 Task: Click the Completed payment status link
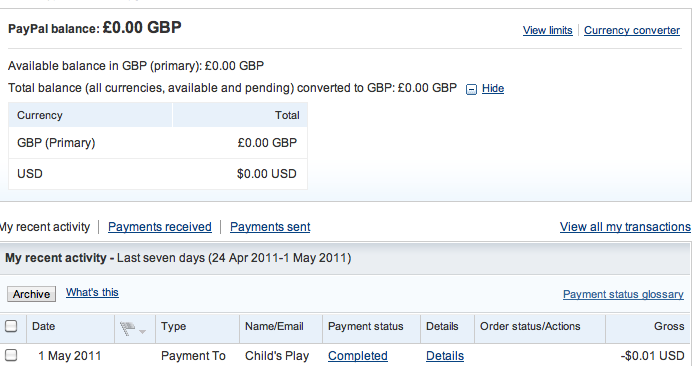coord(358,355)
